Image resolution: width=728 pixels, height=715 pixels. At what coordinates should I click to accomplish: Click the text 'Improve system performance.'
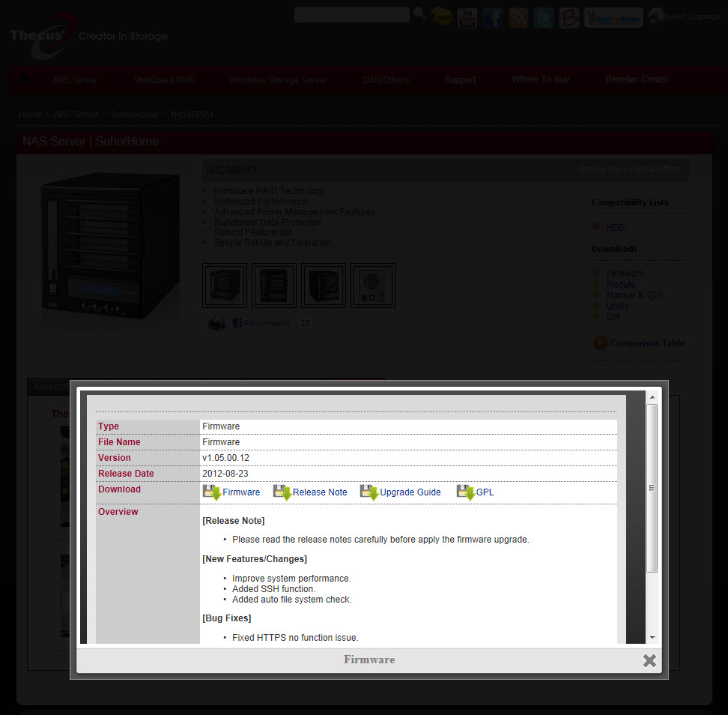pos(291,579)
